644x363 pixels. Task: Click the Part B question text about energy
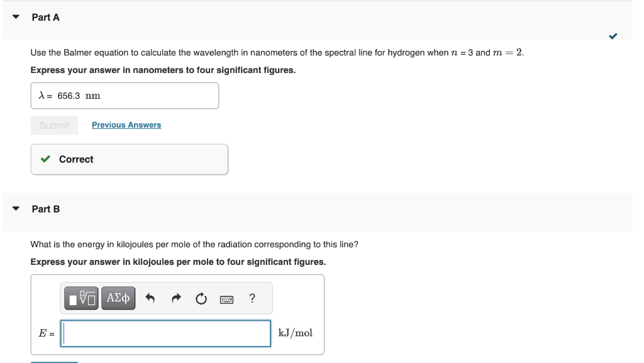tap(194, 244)
